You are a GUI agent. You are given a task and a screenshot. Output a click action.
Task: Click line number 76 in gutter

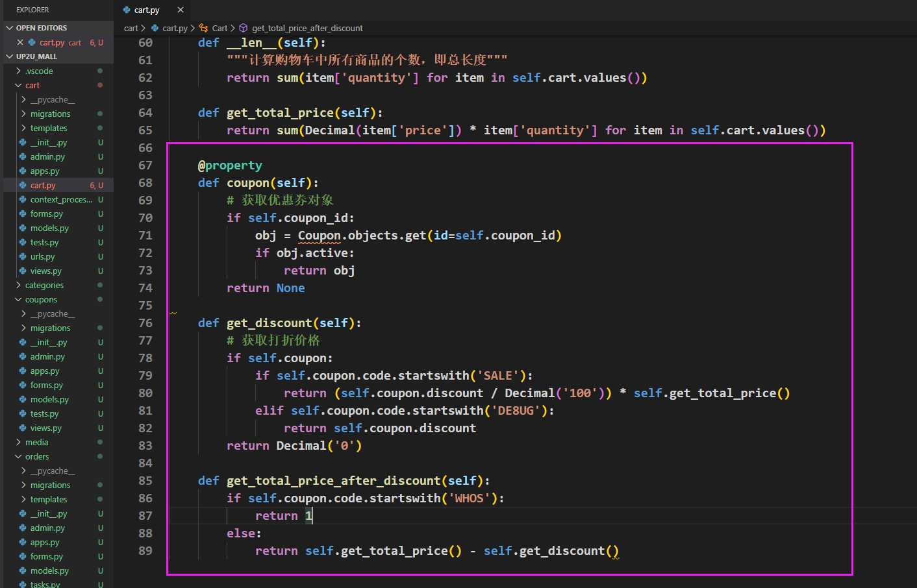[x=145, y=323]
